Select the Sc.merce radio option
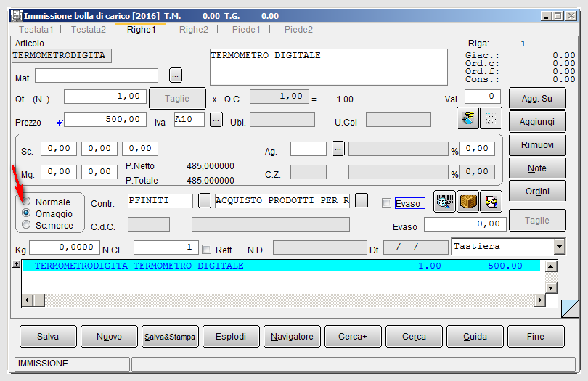Image resolution: width=588 pixels, height=381 pixels. pyautogui.click(x=26, y=225)
